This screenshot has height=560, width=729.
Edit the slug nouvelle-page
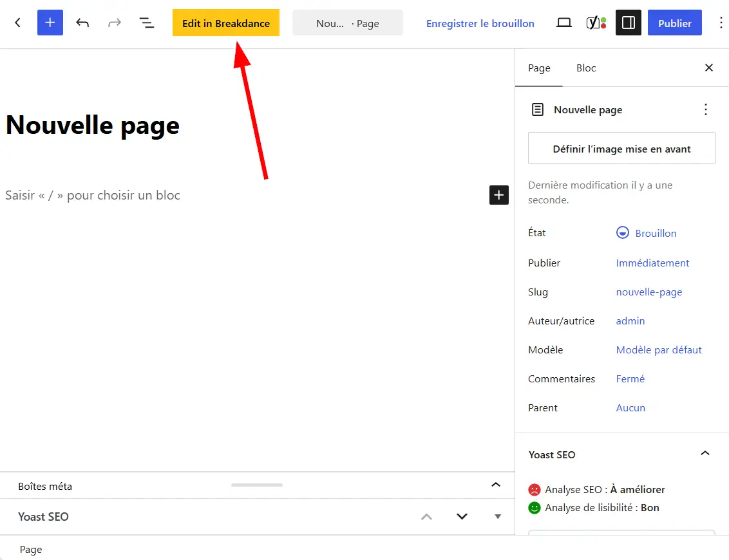click(x=649, y=292)
